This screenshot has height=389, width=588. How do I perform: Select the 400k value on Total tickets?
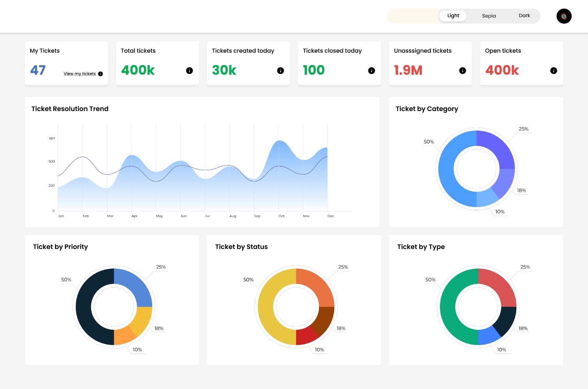pyautogui.click(x=138, y=70)
